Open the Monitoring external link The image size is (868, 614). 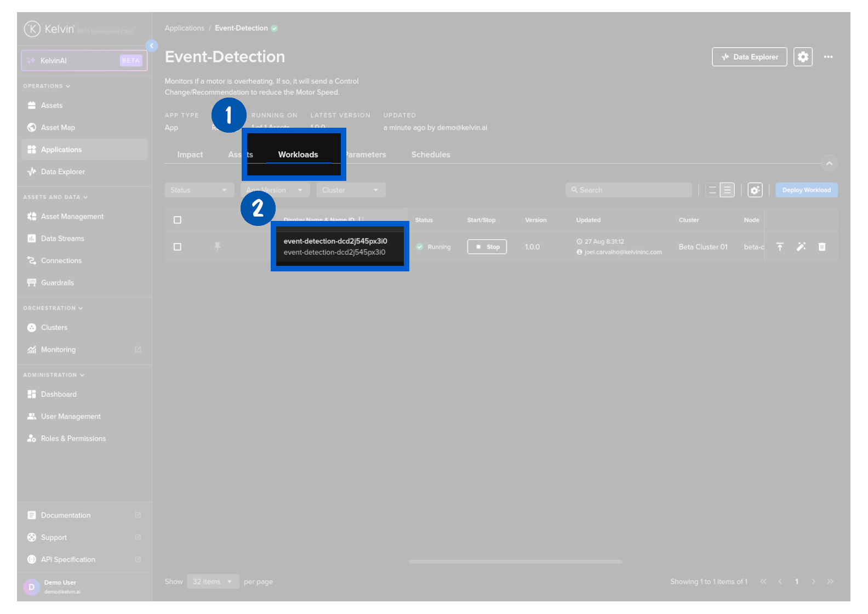pos(84,350)
